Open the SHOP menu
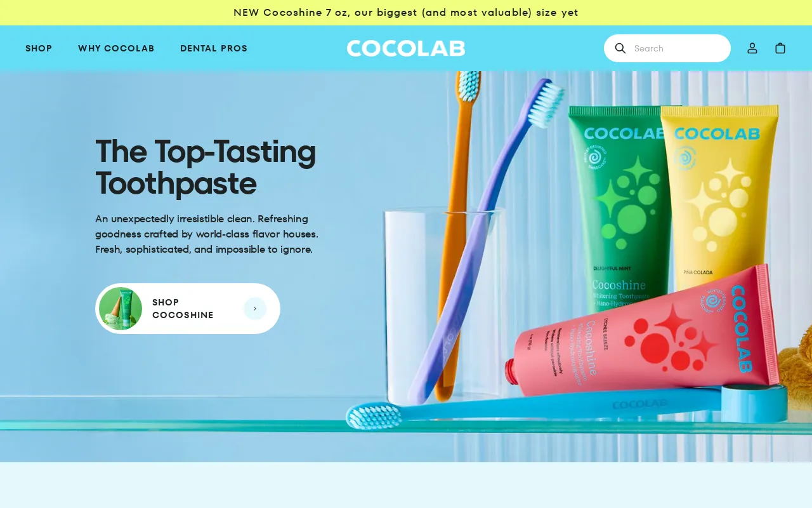This screenshot has height=508, width=812. [39, 48]
